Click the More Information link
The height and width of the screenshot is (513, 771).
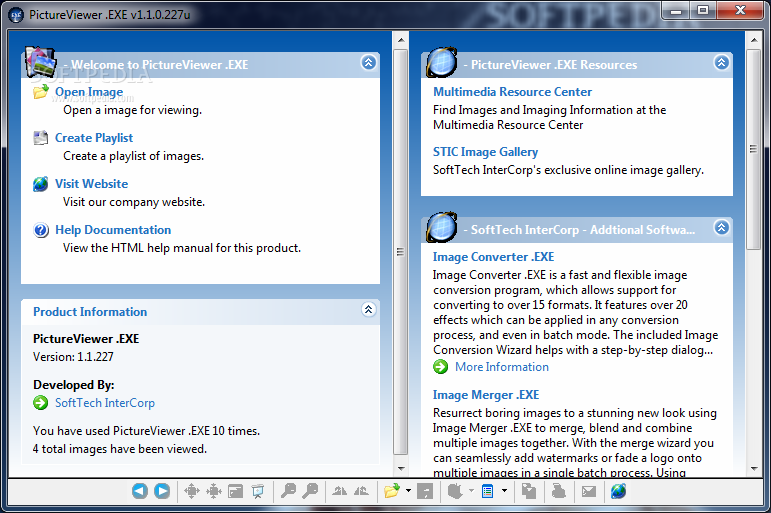502,367
